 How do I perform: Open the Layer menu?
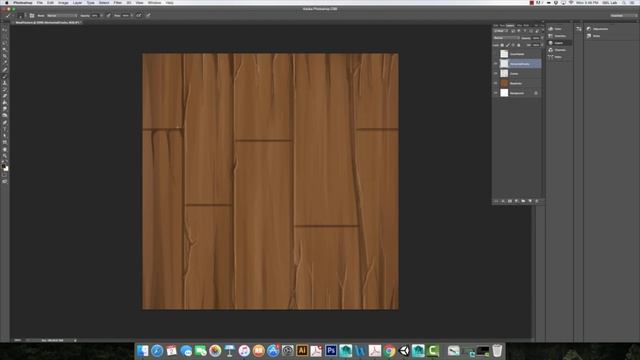[x=77, y=2]
